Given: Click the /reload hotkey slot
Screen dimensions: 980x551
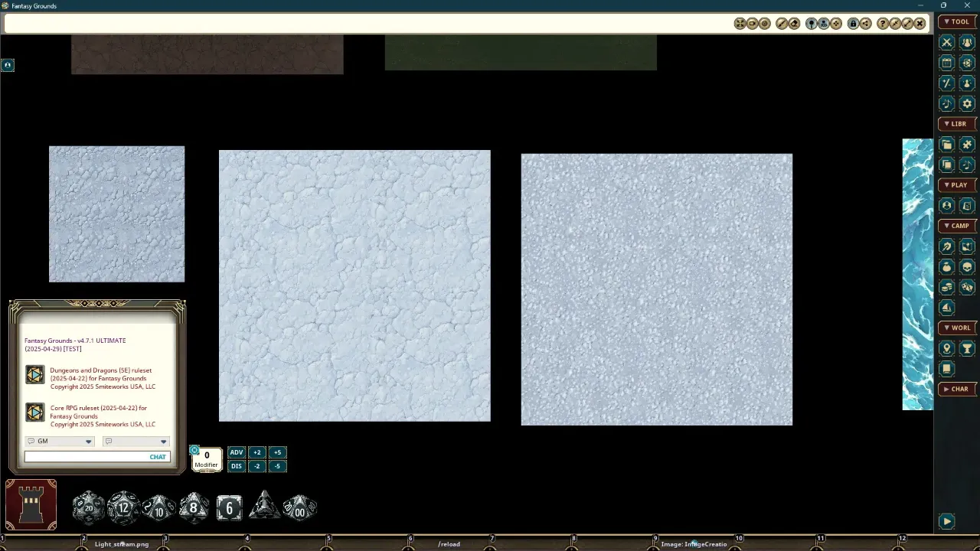Looking at the screenshot, I should coord(449,544).
